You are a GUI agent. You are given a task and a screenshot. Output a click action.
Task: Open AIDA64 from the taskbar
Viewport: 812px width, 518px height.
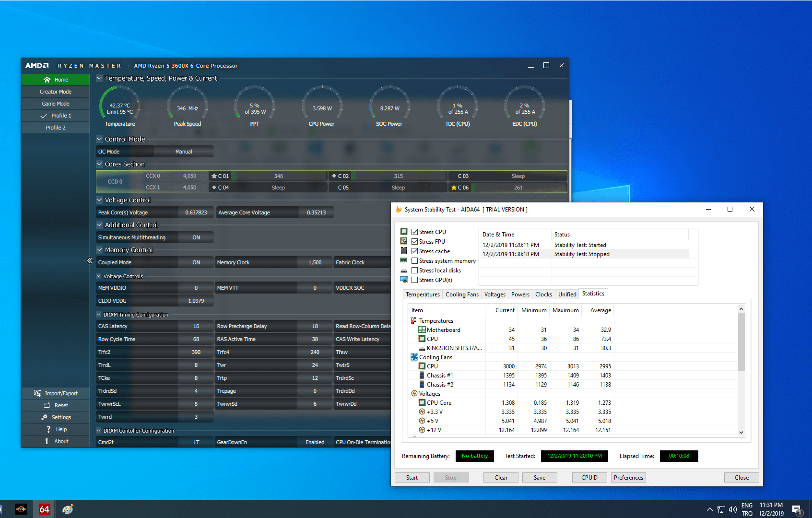click(x=45, y=509)
